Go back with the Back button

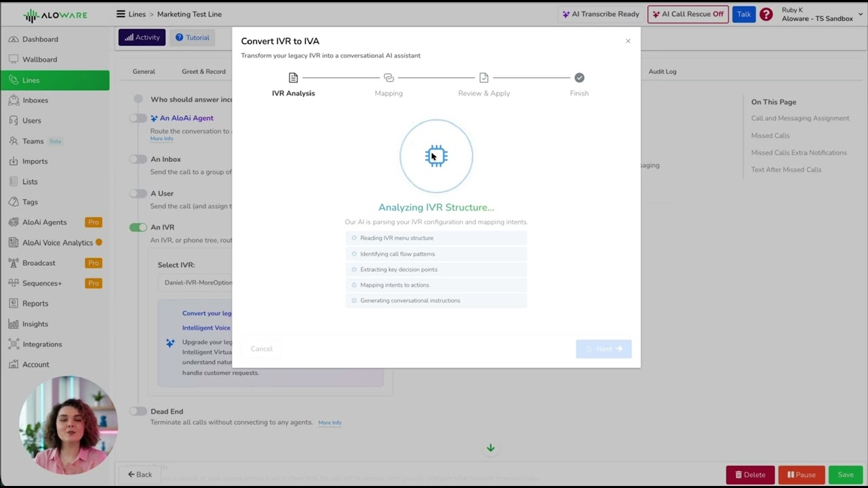(x=140, y=474)
